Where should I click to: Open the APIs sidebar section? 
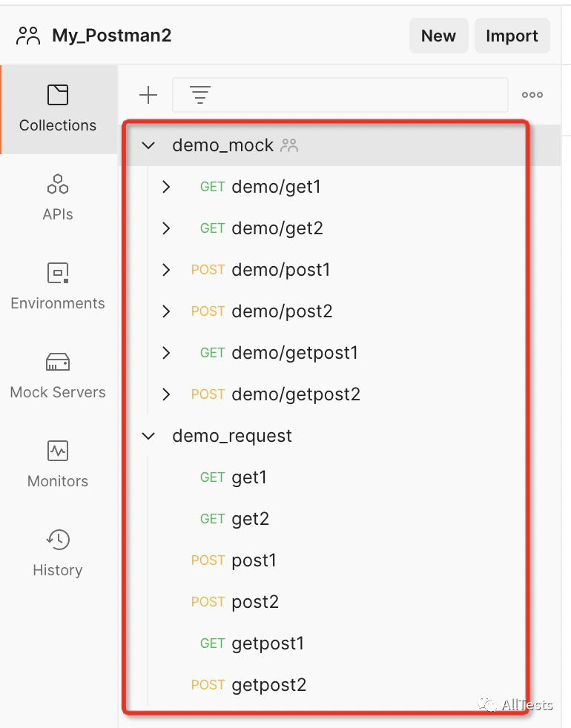point(58,197)
